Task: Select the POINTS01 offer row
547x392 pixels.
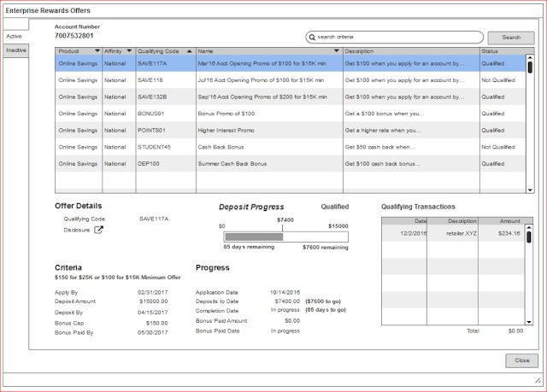Action: [291, 131]
